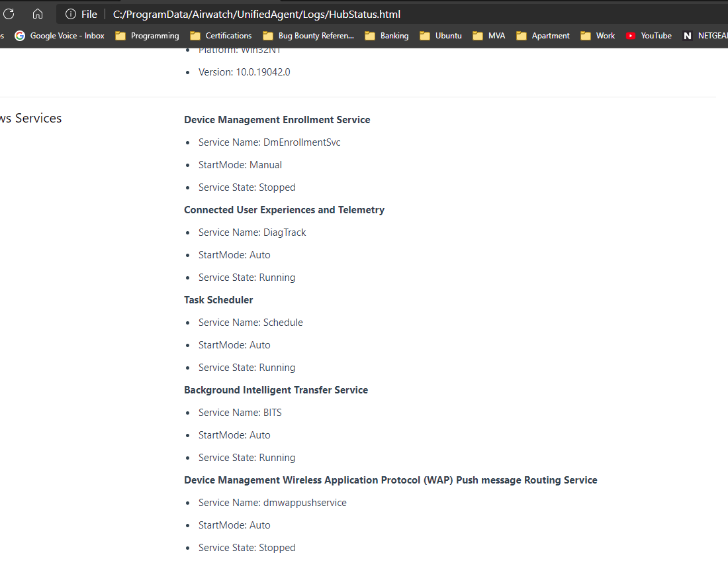Viewport: 728px width, 561px height.
Task: Click the 'StartMode: Manual' line
Action: click(x=240, y=165)
